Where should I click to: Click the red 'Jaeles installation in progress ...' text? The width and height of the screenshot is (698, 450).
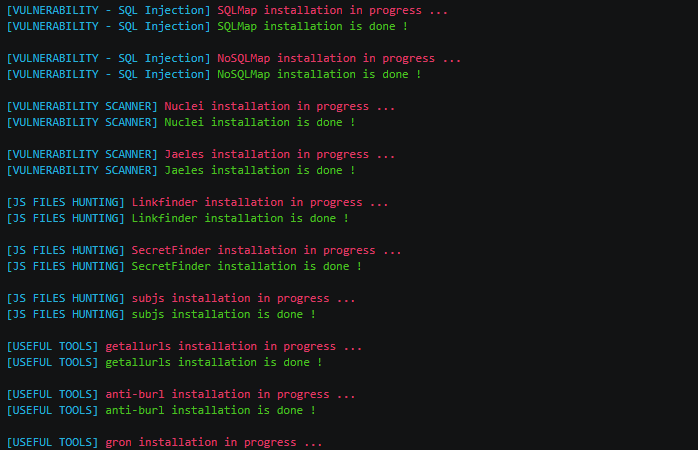[x=280, y=154]
